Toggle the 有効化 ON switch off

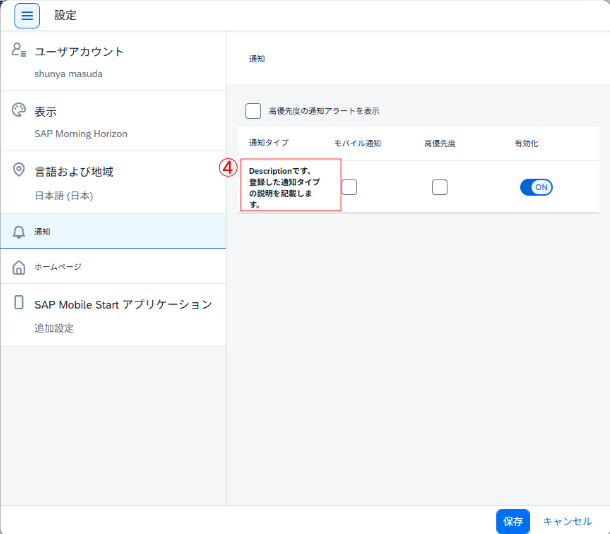tap(536, 187)
